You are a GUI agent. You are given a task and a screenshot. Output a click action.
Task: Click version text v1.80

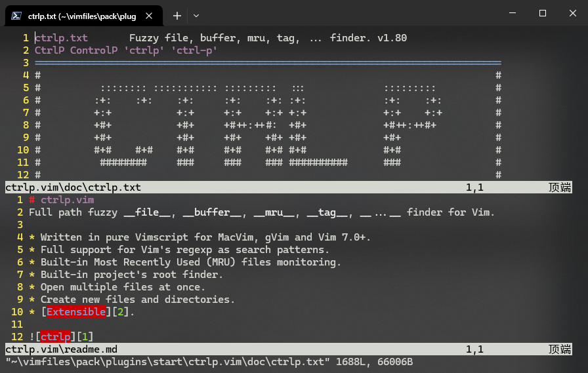pyautogui.click(x=392, y=38)
